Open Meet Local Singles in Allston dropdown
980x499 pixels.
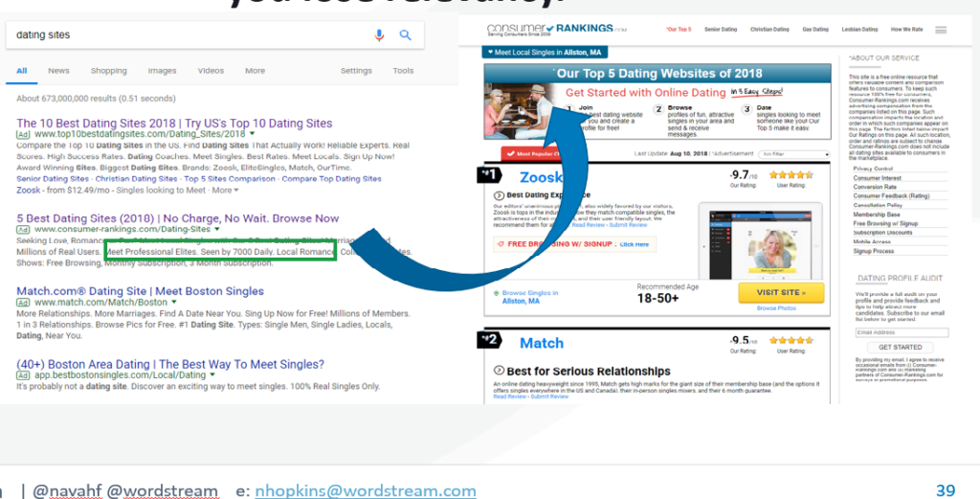(x=545, y=53)
